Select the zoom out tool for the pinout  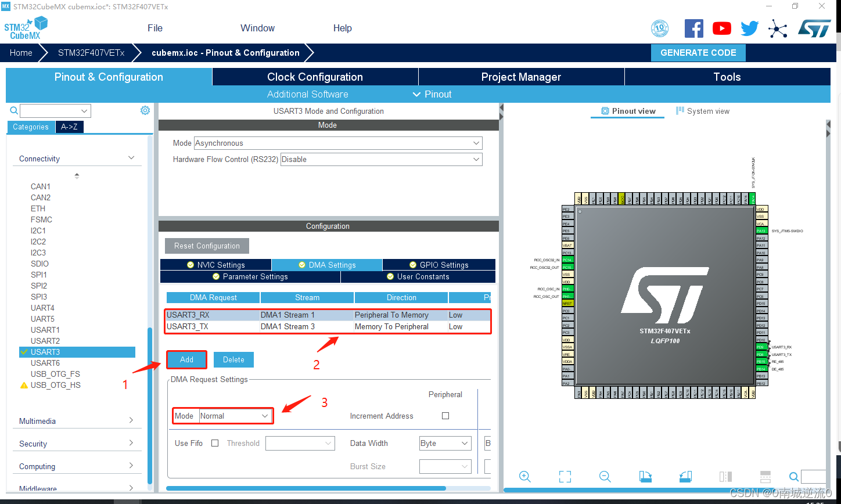coord(605,476)
